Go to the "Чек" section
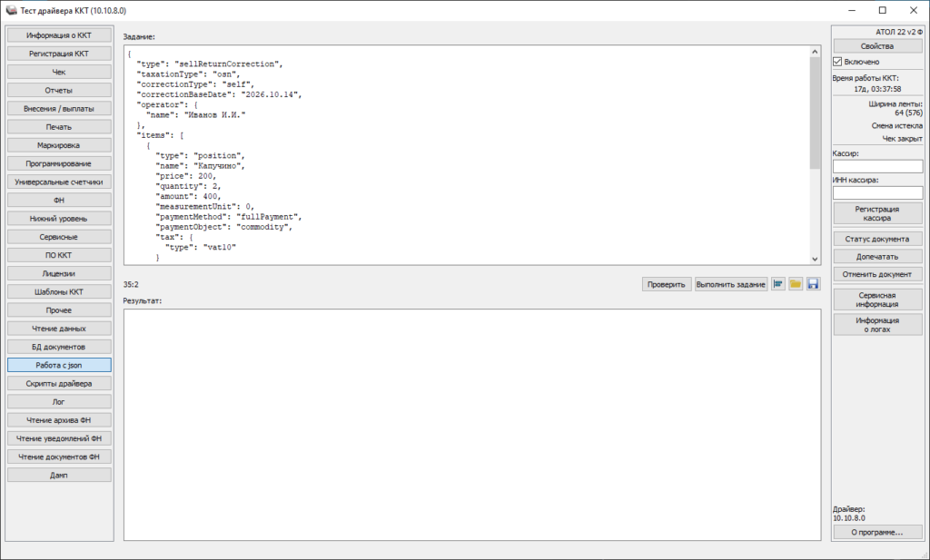 click(59, 73)
